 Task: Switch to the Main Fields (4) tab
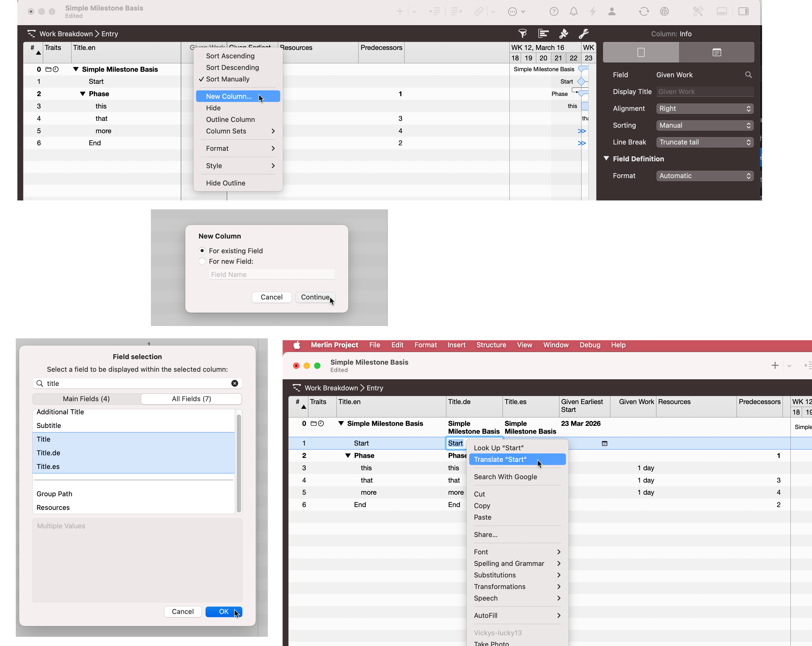pyautogui.click(x=86, y=399)
